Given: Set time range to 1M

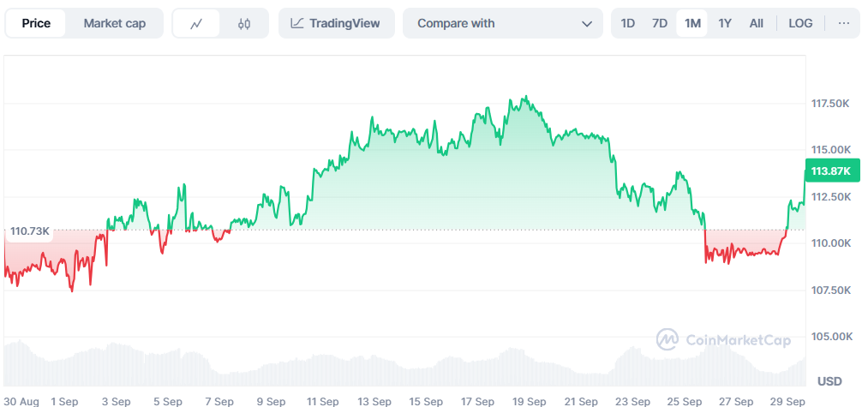Looking at the screenshot, I should (692, 24).
